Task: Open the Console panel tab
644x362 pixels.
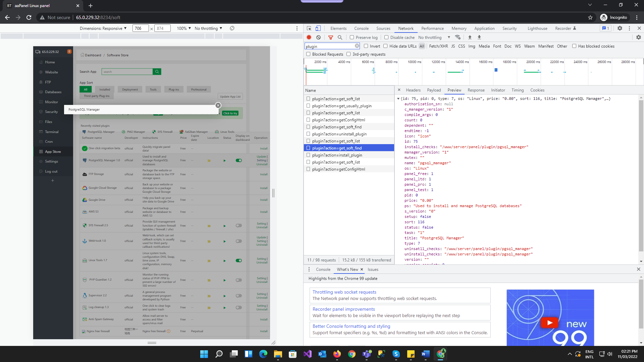Action: tap(361, 28)
